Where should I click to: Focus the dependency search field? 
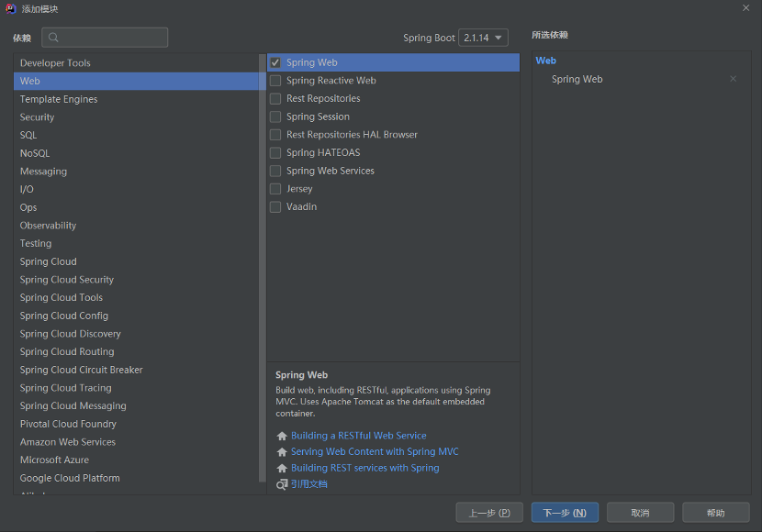click(105, 38)
